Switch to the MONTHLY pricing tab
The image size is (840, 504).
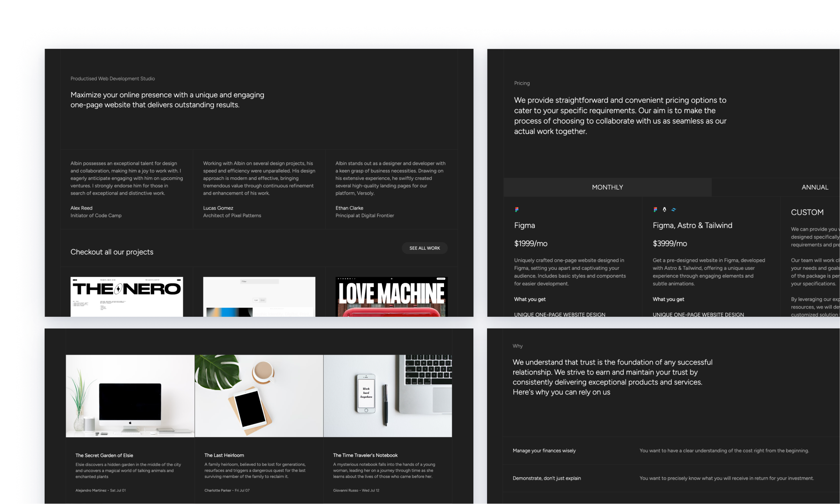[607, 187]
